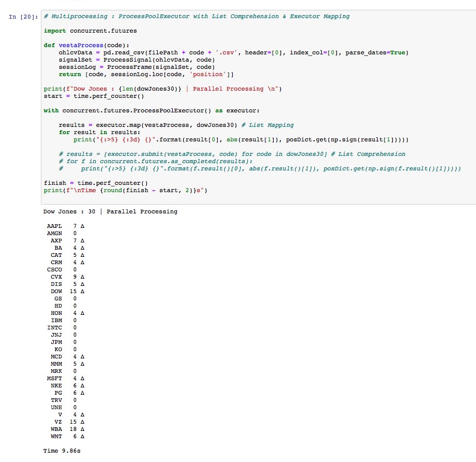Click the JNJ output row
Viewport: 476px width, 462px height.
[x=64, y=335]
